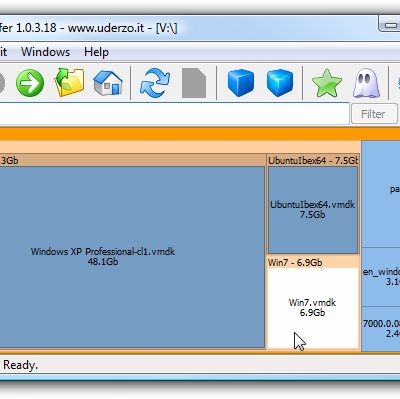Image resolution: width=400 pixels, height=399 pixels.
Task: Click into the filter text field
Action: pos(174,114)
